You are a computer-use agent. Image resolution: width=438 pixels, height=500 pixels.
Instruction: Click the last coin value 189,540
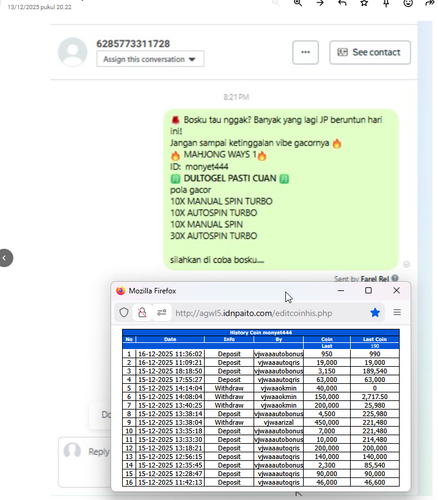click(375, 371)
